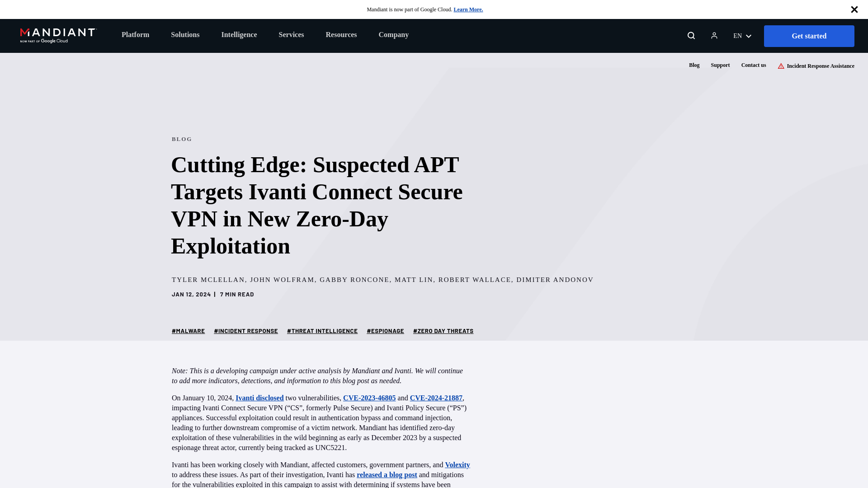The width and height of the screenshot is (868, 488).
Task: Click the Contact us navigation link
Action: point(754,65)
